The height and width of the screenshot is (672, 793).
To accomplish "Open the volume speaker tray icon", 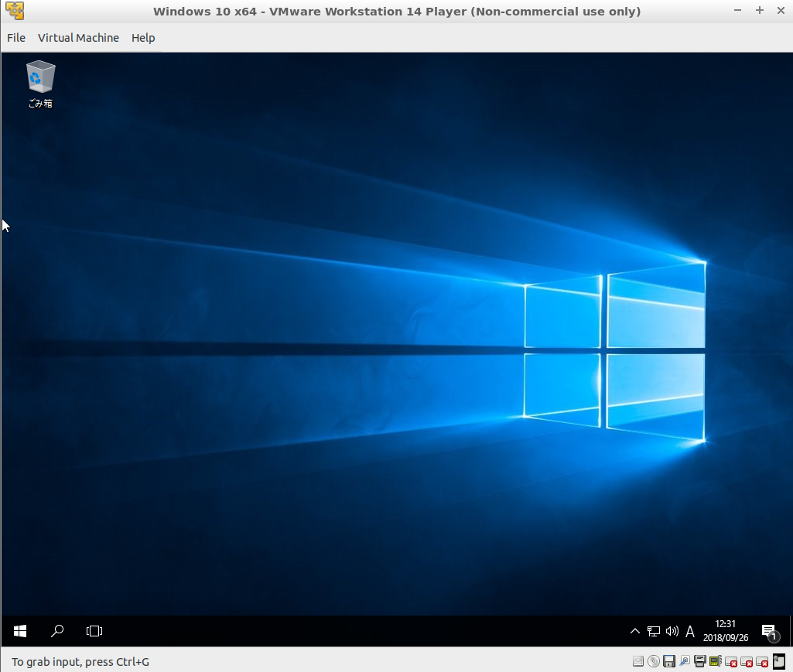I will point(672,631).
